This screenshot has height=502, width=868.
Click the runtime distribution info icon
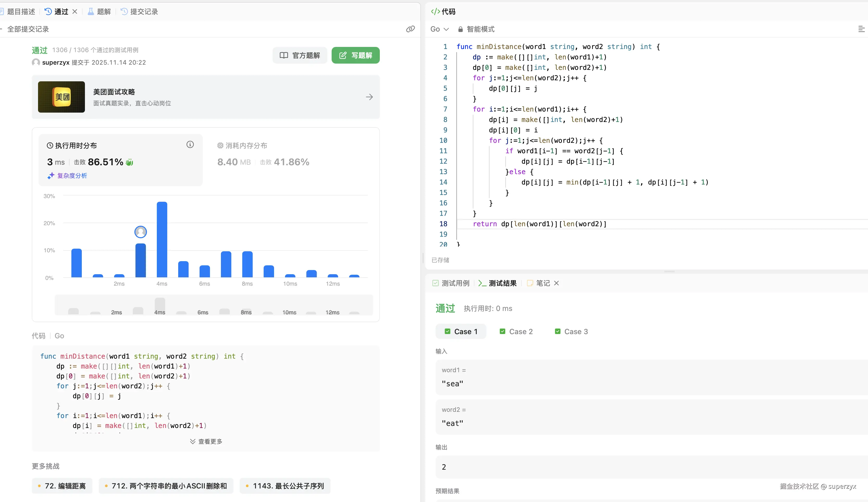click(190, 145)
